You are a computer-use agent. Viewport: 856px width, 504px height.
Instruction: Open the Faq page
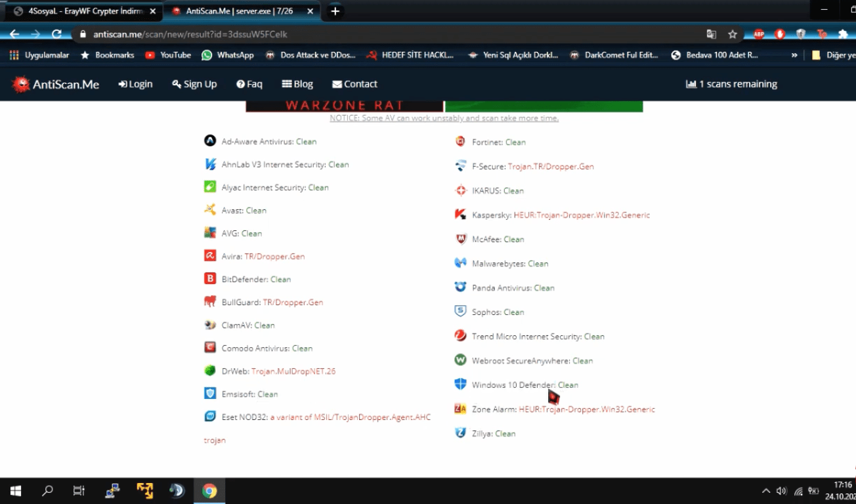point(249,84)
